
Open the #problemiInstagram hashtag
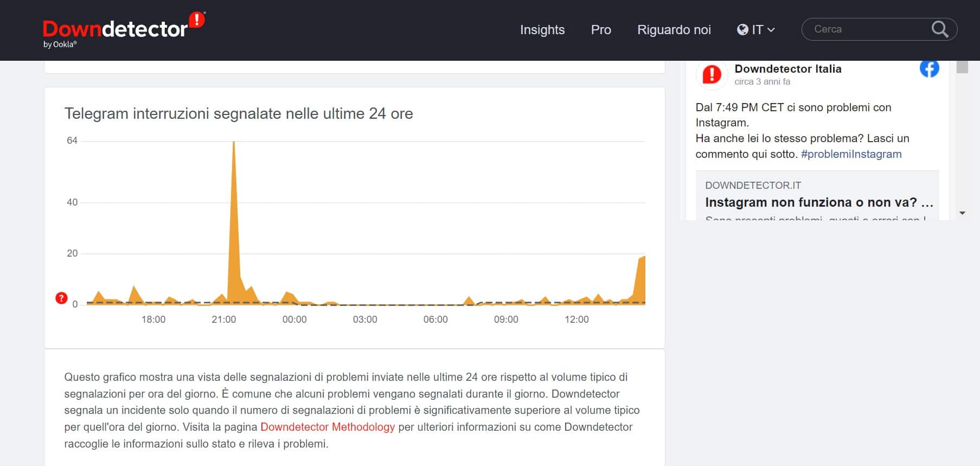(851, 154)
